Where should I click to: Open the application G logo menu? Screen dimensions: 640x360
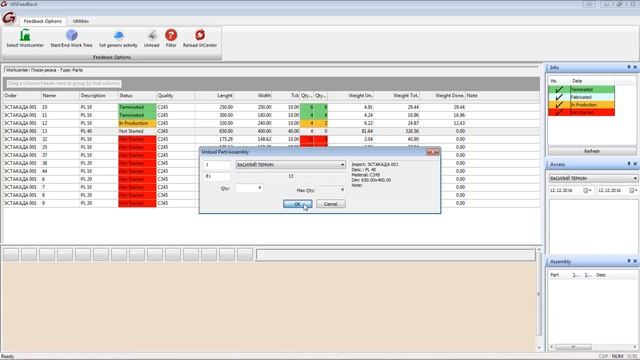(x=9, y=18)
